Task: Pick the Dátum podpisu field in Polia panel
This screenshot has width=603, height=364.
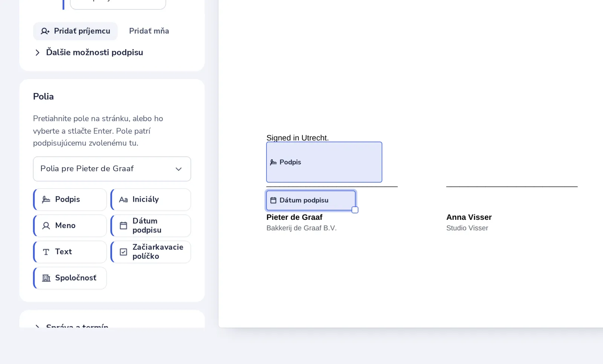Action: [151, 225]
